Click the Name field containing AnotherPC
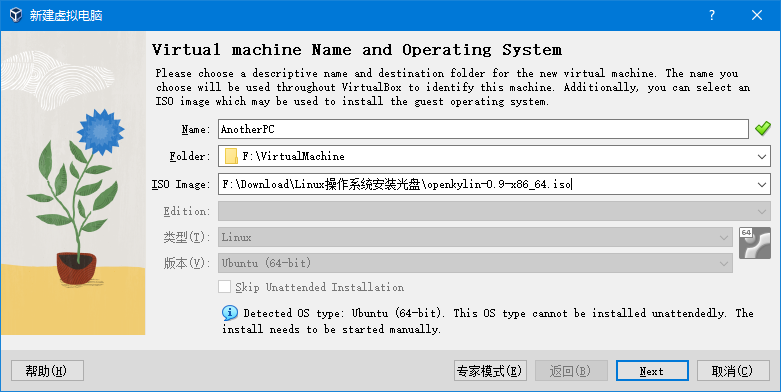781x392 pixels. click(483, 129)
